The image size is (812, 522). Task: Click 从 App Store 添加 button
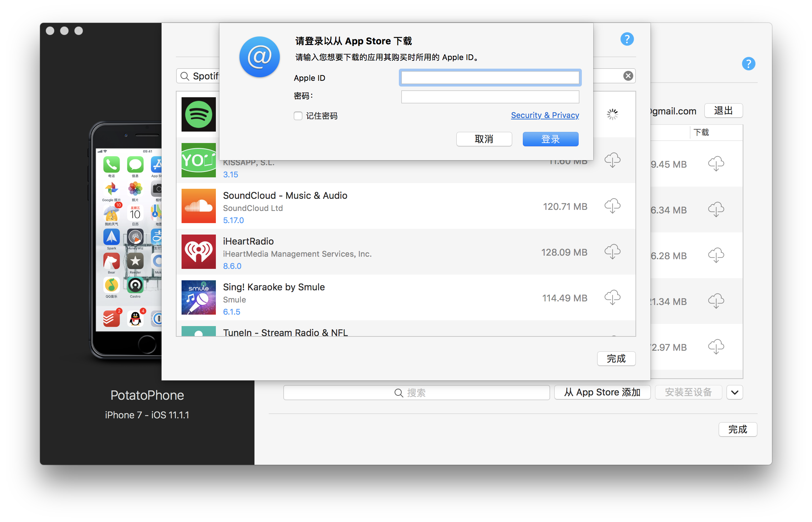pos(602,393)
